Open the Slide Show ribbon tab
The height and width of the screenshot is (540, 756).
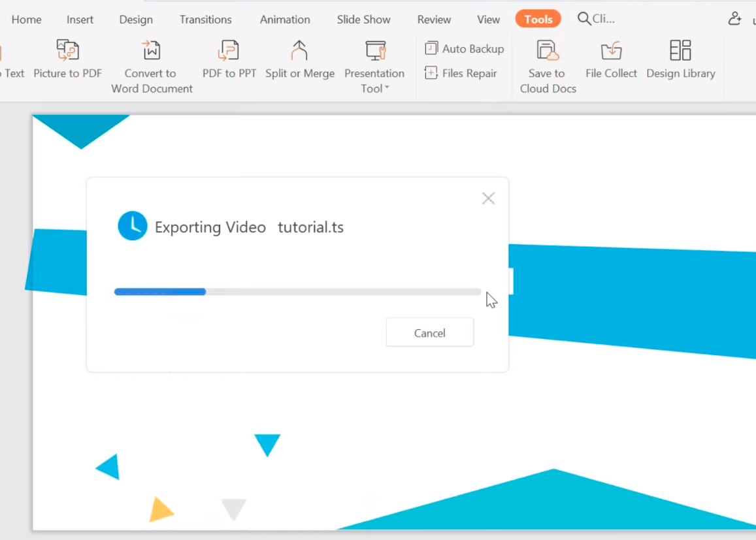point(363,19)
